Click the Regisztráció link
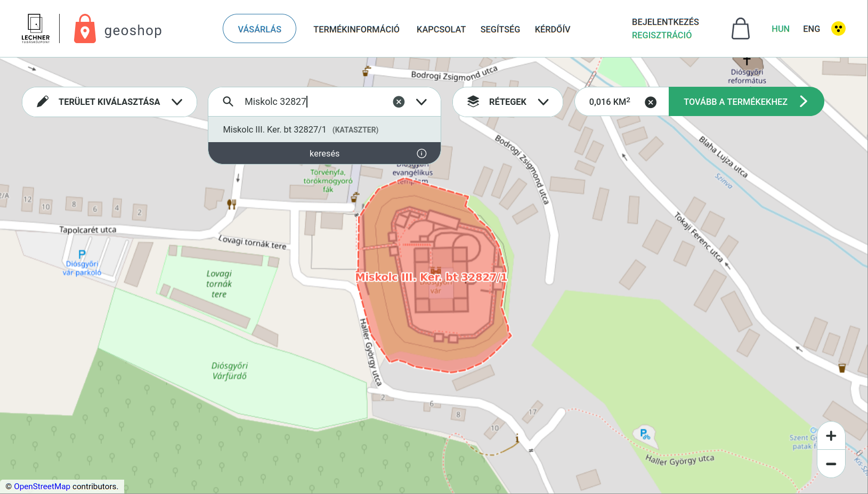This screenshot has height=494, width=868. tap(662, 35)
